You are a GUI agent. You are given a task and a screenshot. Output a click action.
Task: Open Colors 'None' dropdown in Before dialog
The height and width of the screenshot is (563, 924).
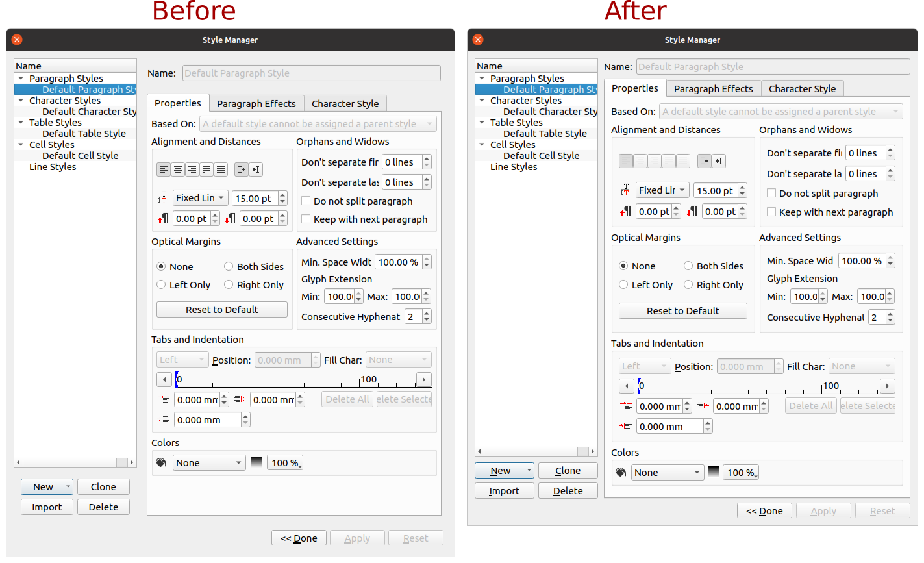pyautogui.click(x=209, y=462)
